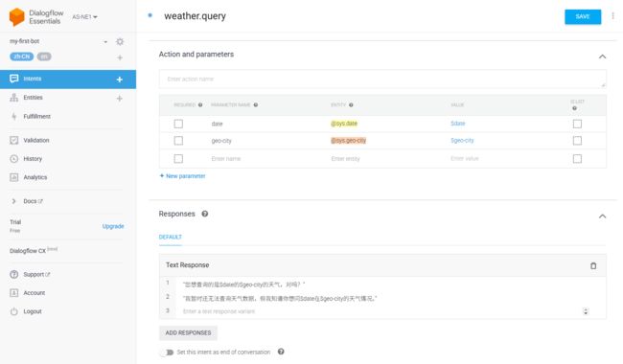The width and height of the screenshot is (623, 364).
Task: Open the three-dot more options menu
Action: [x=612, y=16]
